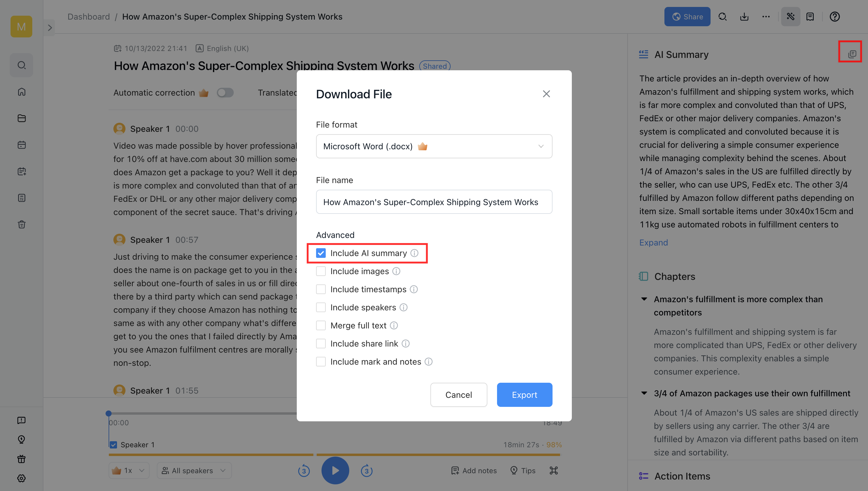Open the help question mark icon
This screenshot has width=868, height=491.
tap(835, 17)
